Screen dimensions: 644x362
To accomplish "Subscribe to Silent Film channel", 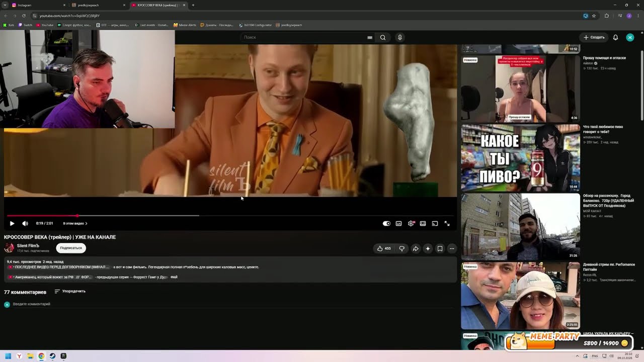I will click(71, 248).
